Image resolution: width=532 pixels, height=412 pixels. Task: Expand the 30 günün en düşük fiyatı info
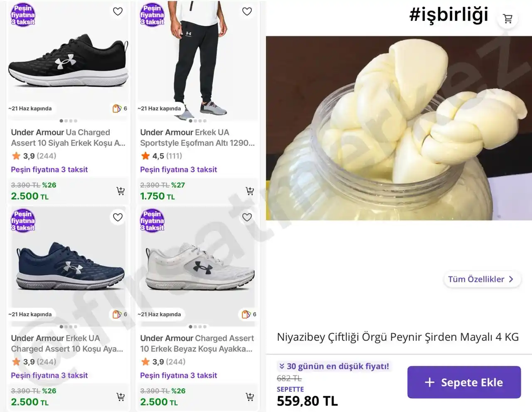pos(334,366)
